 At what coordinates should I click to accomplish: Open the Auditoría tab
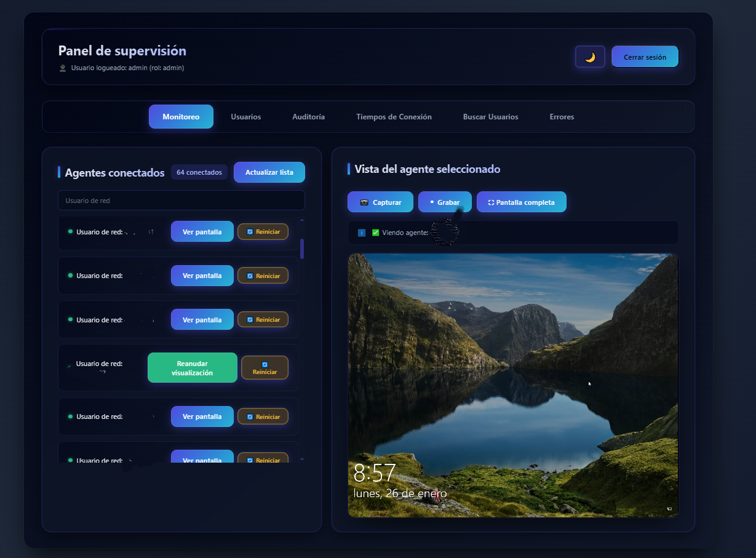(308, 116)
